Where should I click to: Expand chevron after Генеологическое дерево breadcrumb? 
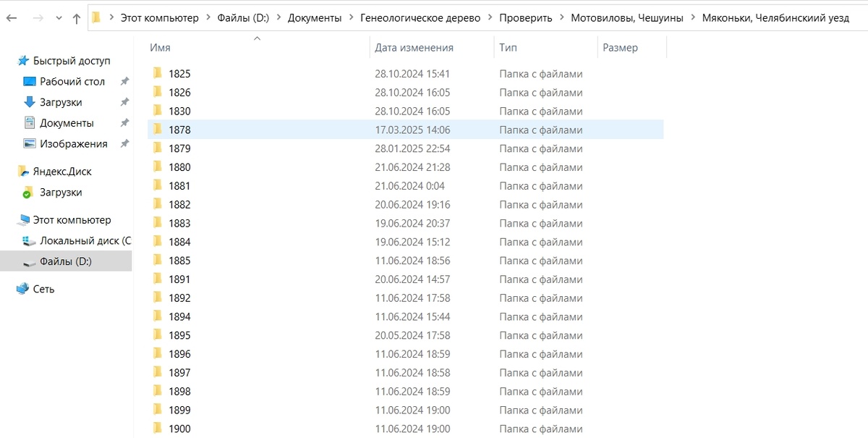(490, 18)
